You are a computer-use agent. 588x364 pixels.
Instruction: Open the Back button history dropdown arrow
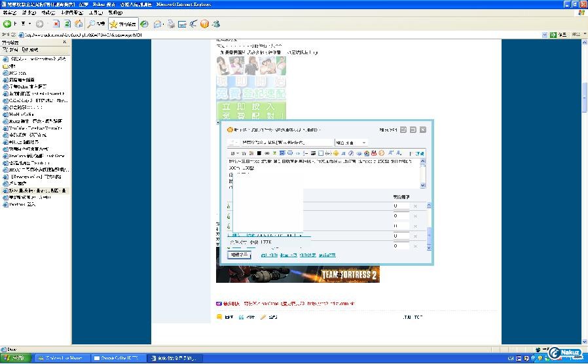[x=29, y=24]
